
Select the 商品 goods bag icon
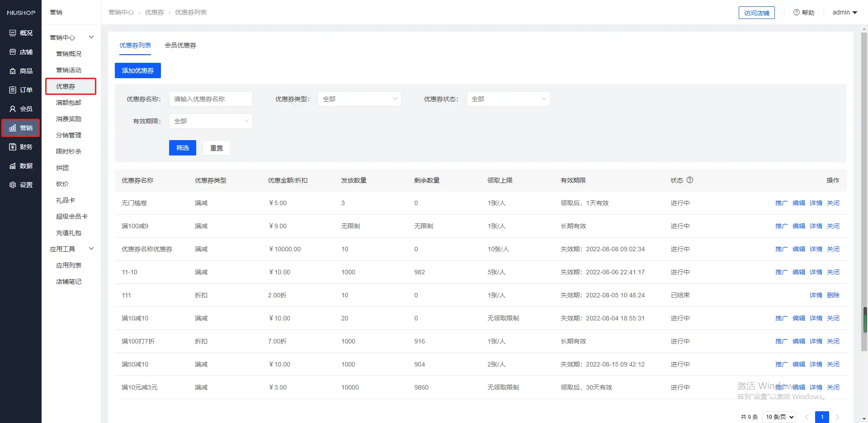(13, 71)
